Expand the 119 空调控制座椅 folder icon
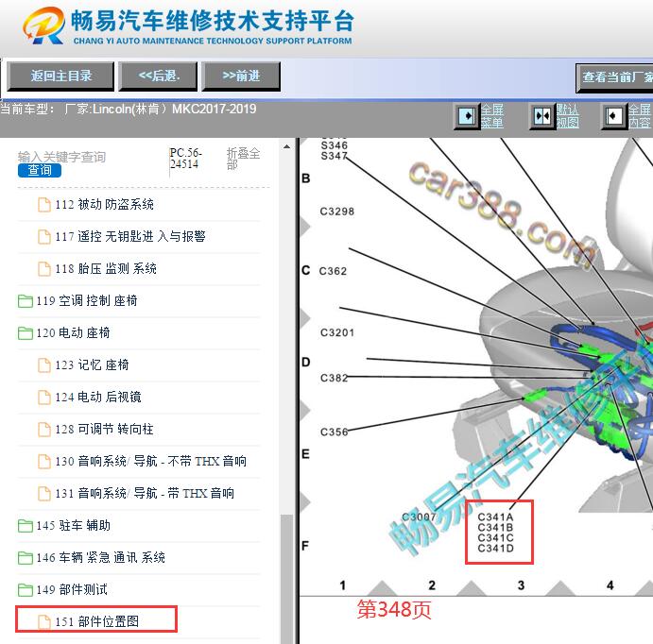The width and height of the screenshot is (653, 644). point(26,301)
